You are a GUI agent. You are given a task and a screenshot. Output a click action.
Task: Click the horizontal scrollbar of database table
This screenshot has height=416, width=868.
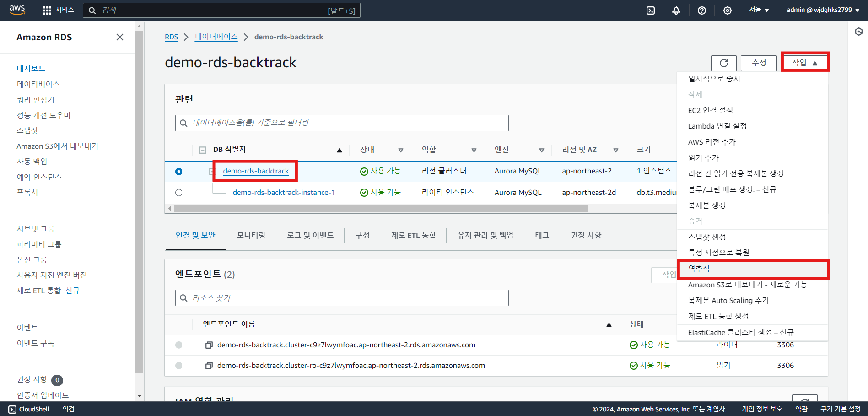click(381, 209)
